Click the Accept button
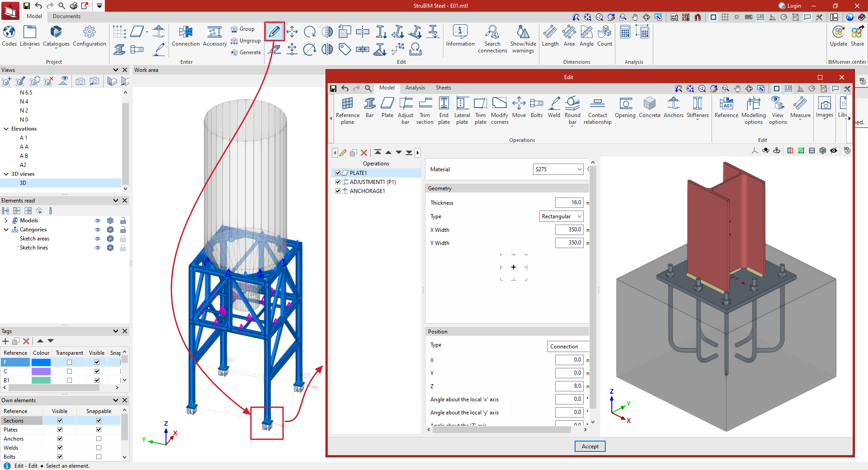Screen dimensions: 868x470 [x=590, y=446]
